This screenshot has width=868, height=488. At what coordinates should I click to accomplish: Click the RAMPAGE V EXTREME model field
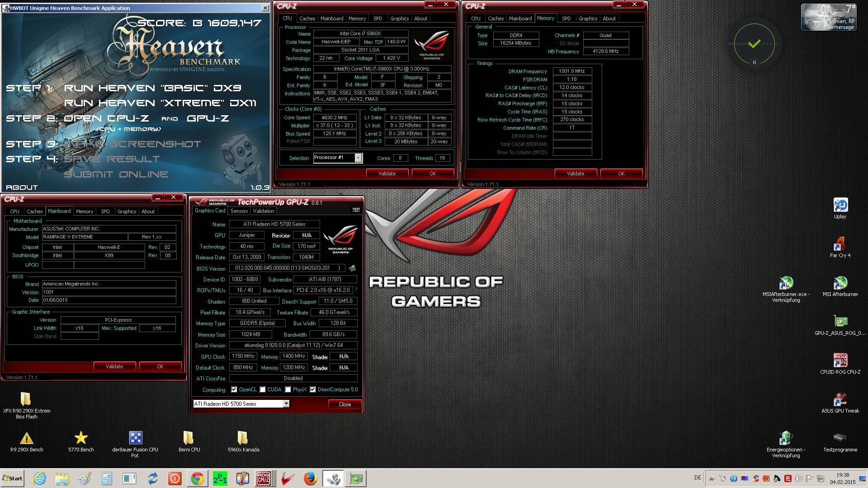(x=84, y=237)
